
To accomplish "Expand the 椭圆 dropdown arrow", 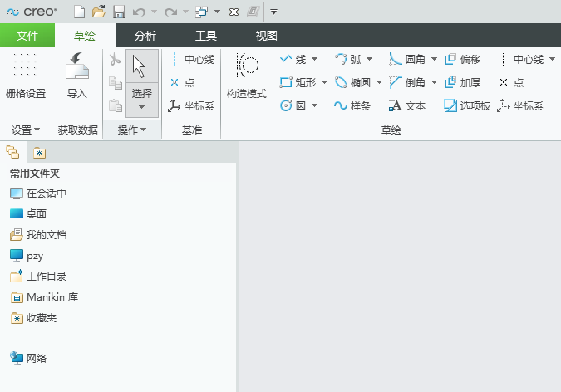I will coord(379,82).
